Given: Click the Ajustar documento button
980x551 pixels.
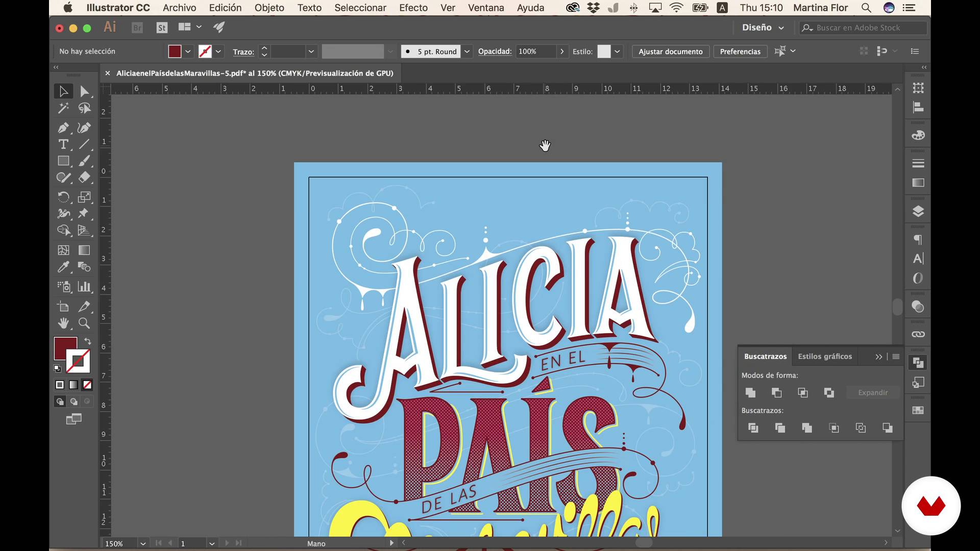Looking at the screenshot, I should (670, 52).
